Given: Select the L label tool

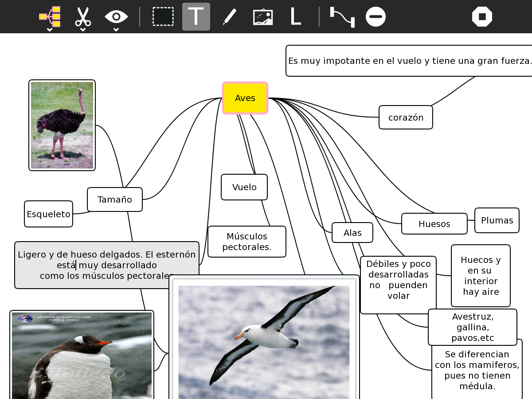Looking at the screenshot, I should 296,17.
